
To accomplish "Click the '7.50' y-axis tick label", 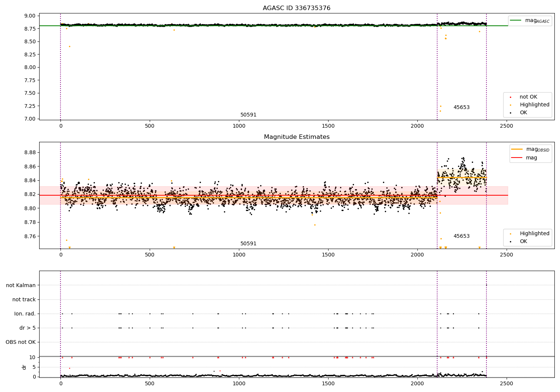I will coord(30,93).
